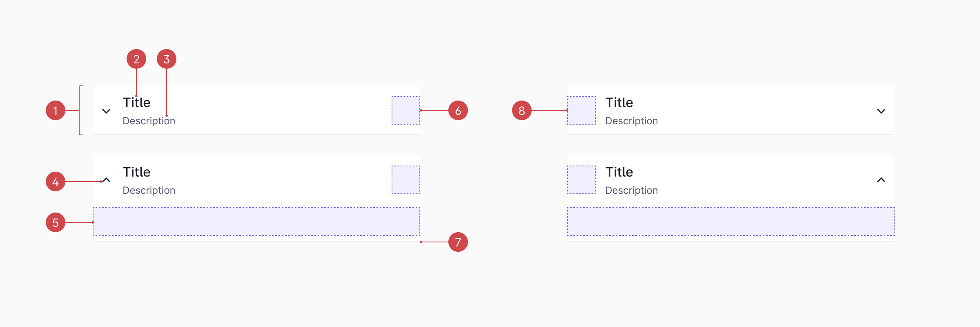Click red annotation marker number 3
Image resolution: width=980 pixels, height=327 pixels.
167,59
